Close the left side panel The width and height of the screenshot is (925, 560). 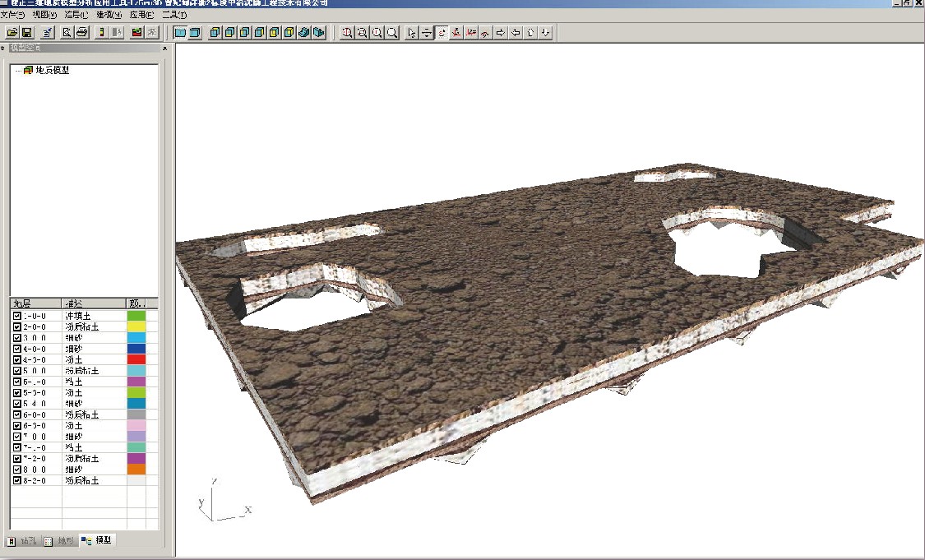tap(164, 49)
